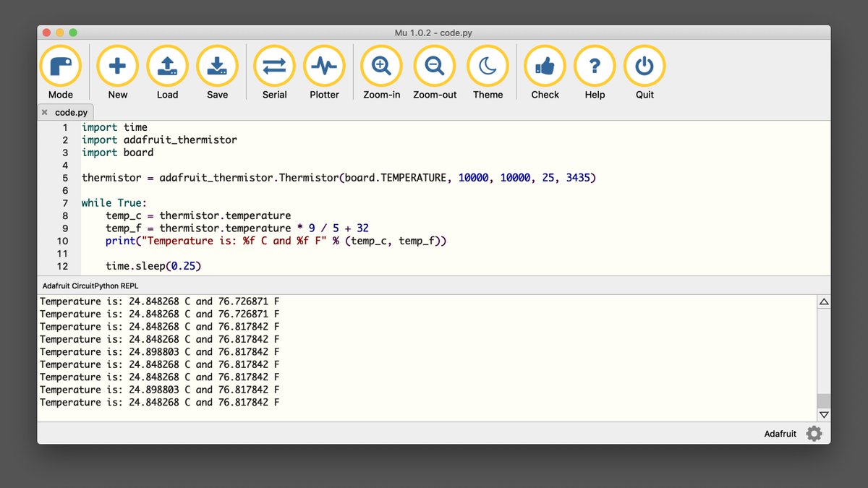
Task: Open the Mode selector
Action: 61,72
